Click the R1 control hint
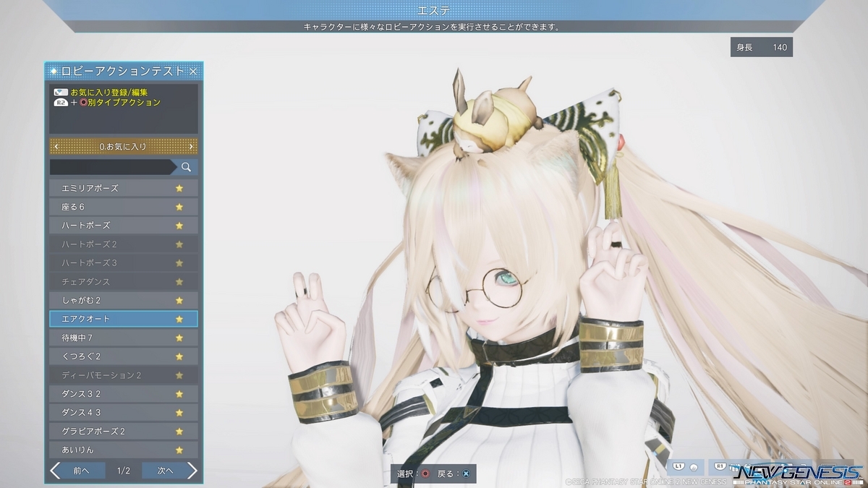The height and width of the screenshot is (488, 868). [720, 466]
